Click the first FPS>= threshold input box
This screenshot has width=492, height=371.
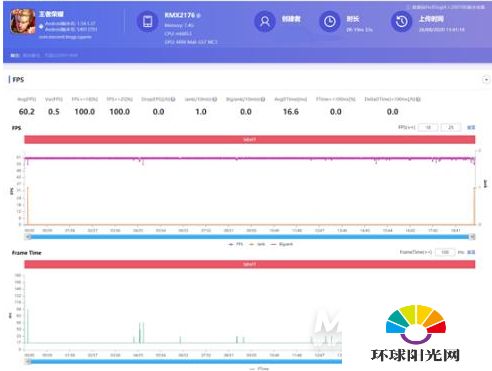coord(428,127)
